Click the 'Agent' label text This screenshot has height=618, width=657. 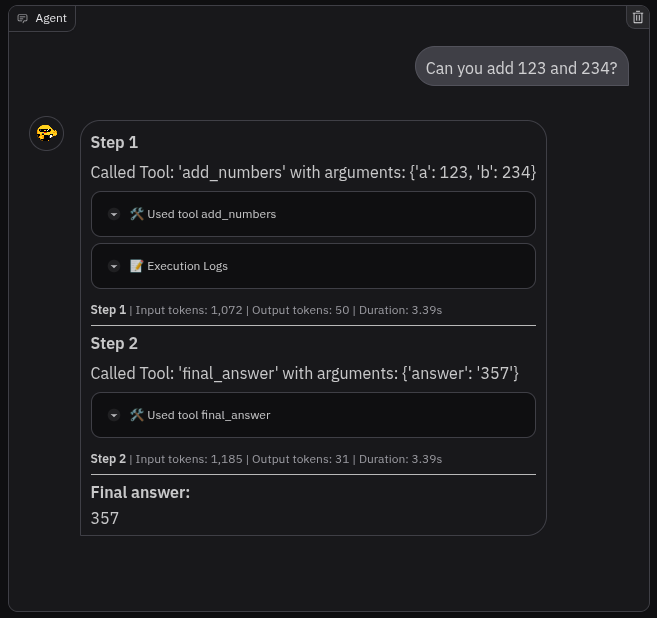(51, 18)
